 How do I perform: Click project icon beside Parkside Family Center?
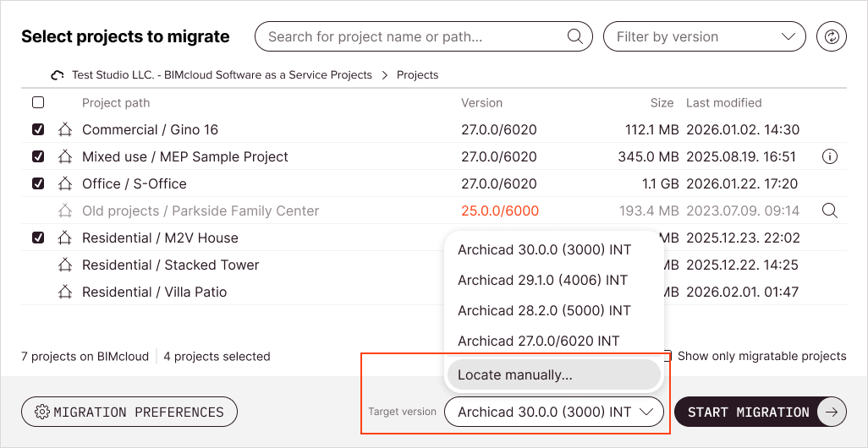click(x=65, y=210)
